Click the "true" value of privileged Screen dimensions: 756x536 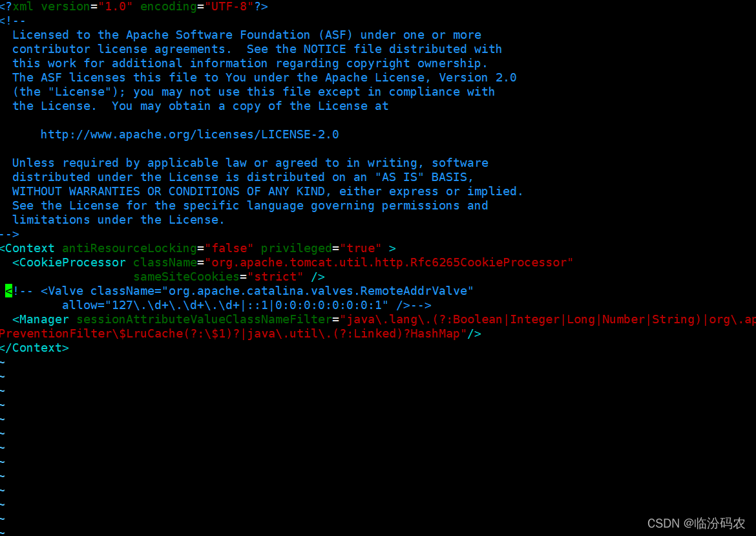point(361,248)
